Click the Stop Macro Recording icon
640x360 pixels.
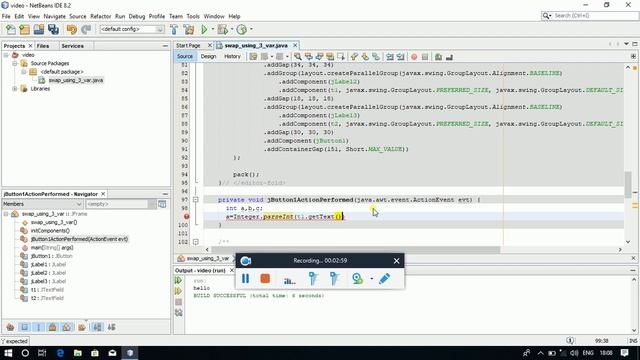point(424,57)
